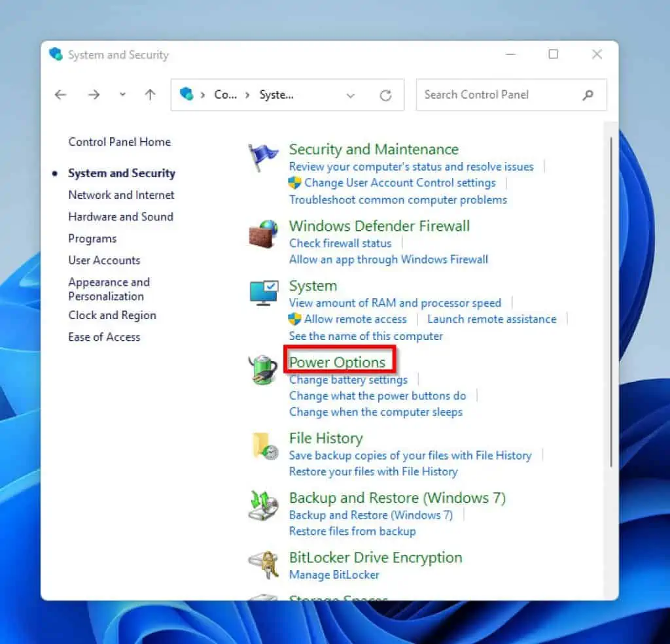Viewport: 670px width, 644px height.
Task: Open Change User Account Control settings
Action: pyautogui.click(x=400, y=183)
